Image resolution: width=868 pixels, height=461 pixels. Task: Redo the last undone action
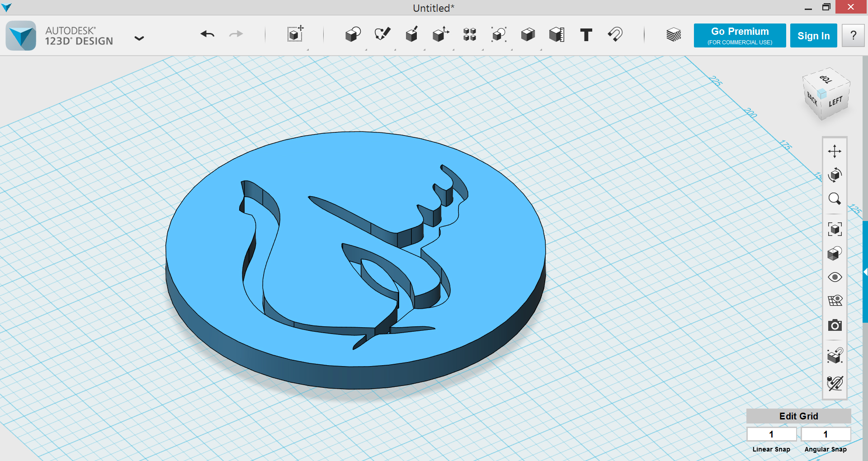tap(236, 34)
